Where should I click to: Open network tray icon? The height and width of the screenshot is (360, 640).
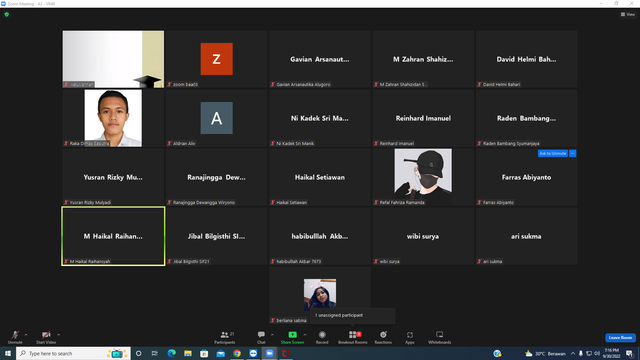click(589, 353)
